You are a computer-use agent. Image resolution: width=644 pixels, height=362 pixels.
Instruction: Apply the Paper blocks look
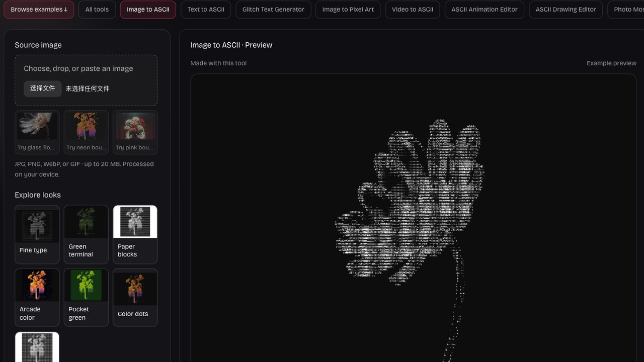click(135, 234)
